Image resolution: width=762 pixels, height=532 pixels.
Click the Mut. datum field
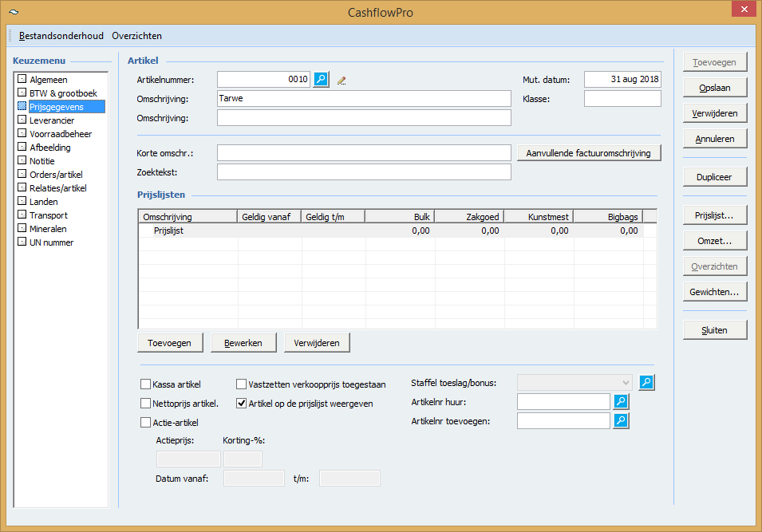pyautogui.click(x=622, y=79)
